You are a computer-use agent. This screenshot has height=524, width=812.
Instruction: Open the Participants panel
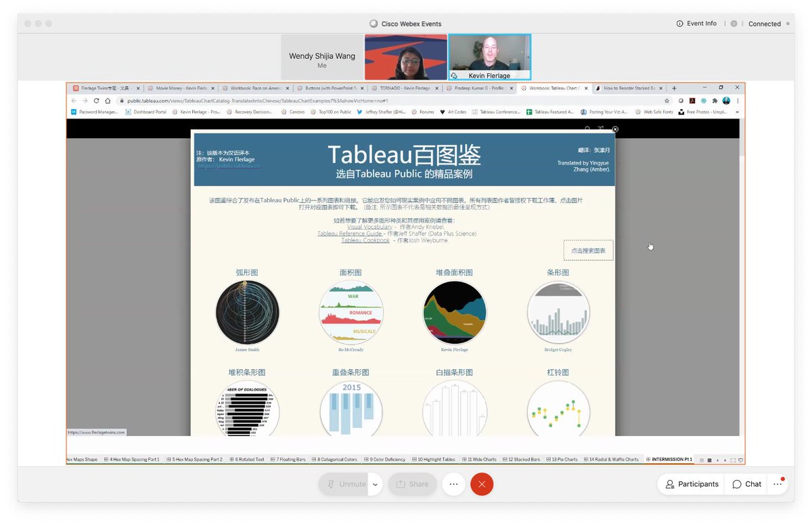(691, 484)
